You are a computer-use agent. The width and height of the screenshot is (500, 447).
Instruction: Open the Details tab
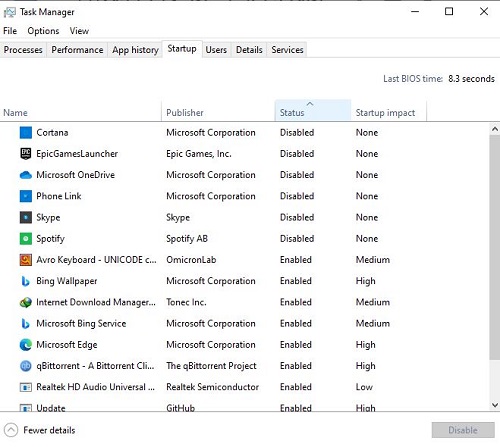tap(249, 50)
